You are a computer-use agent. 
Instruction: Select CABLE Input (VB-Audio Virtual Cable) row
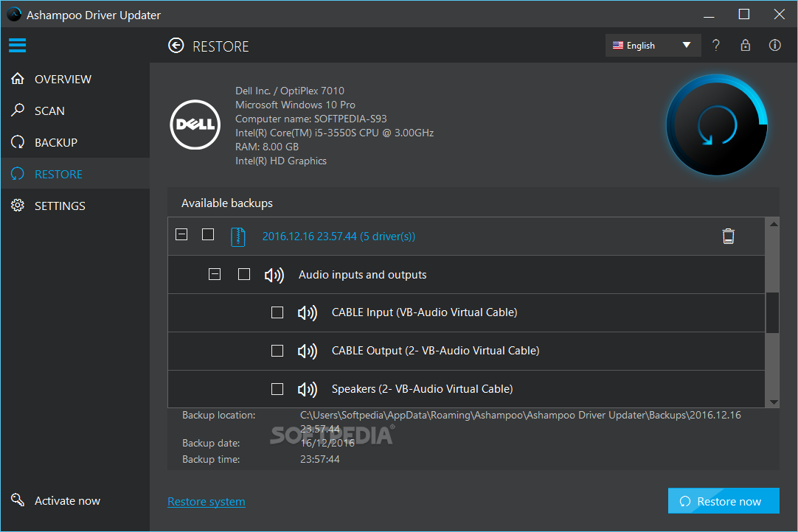pyautogui.click(x=466, y=313)
